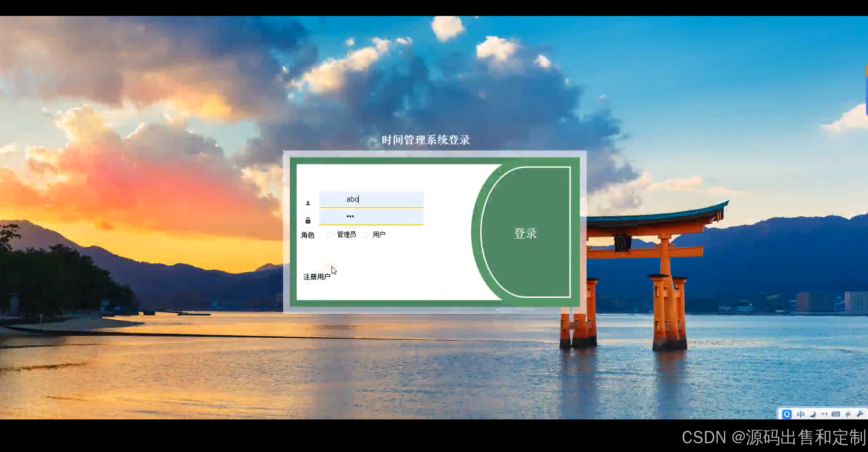Toggle the 中 Chinese/English mode icon
This screenshot has height=452, width=868.
801,414
